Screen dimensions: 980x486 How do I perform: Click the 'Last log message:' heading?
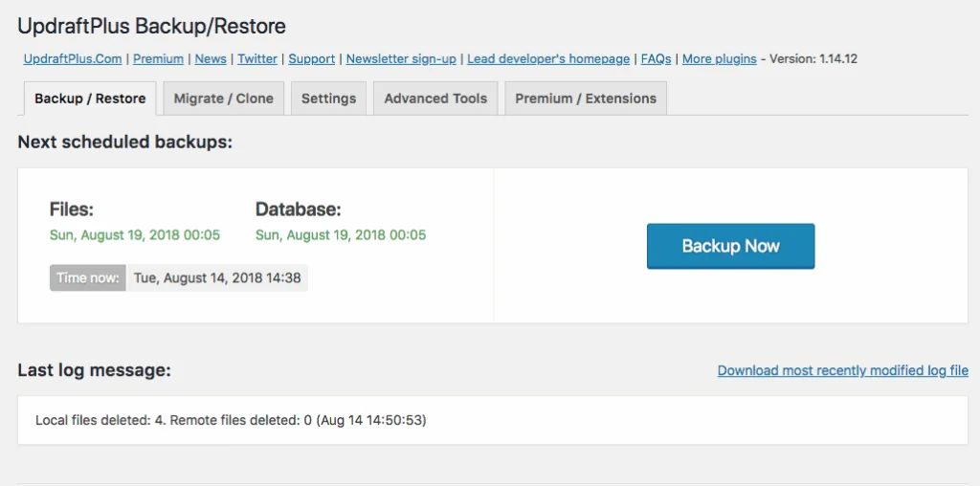coord(95,370)
